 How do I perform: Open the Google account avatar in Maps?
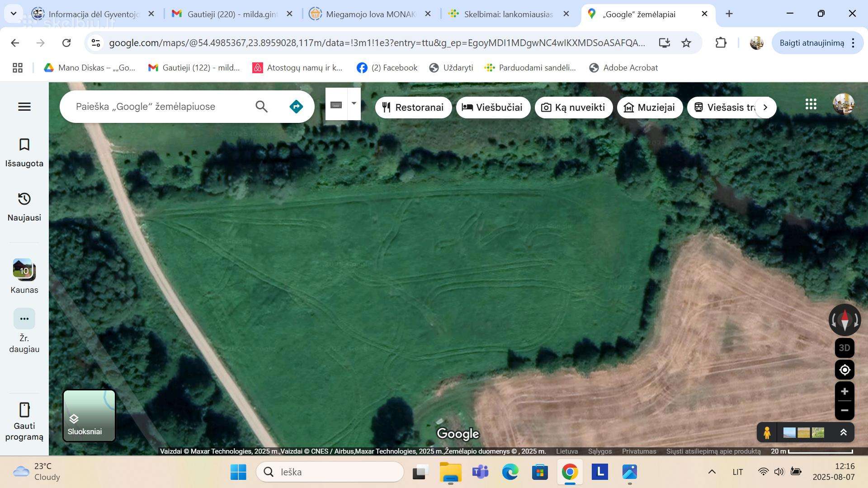coord(844,104)
